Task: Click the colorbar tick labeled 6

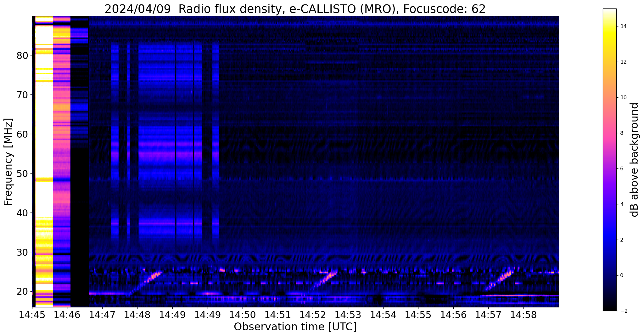Action: pos(622,169)
